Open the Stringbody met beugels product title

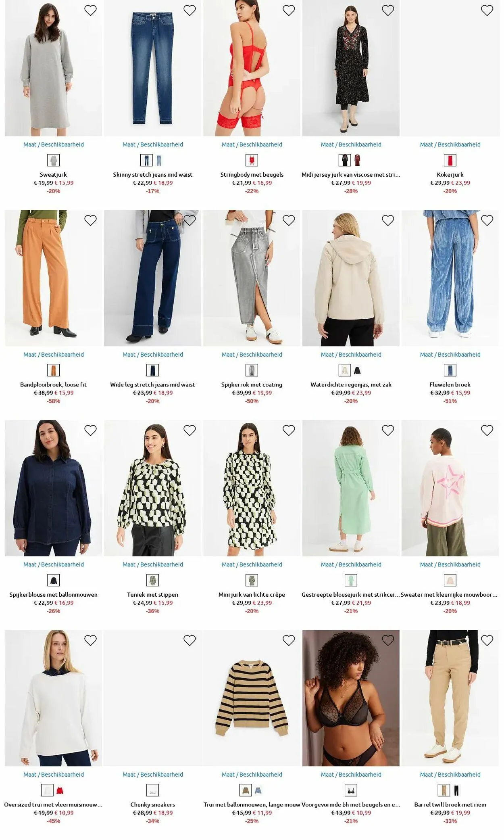pyautogui.click(x=252, y=175)
